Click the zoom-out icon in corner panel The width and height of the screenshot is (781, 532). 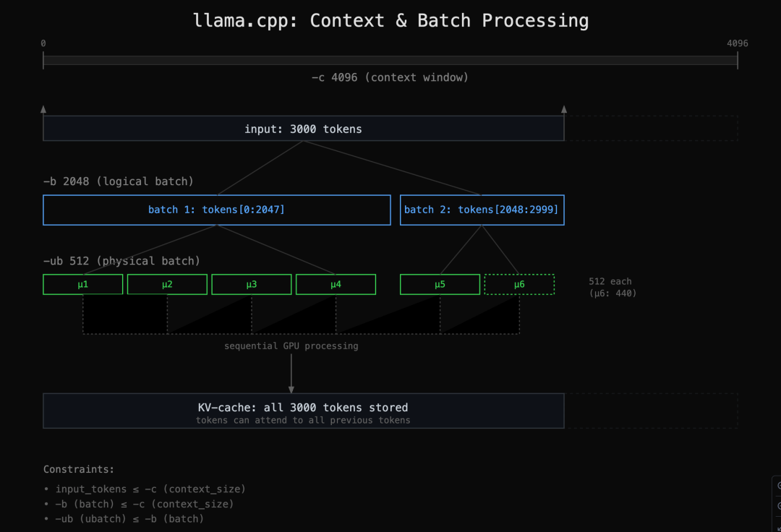click(779, 506)
